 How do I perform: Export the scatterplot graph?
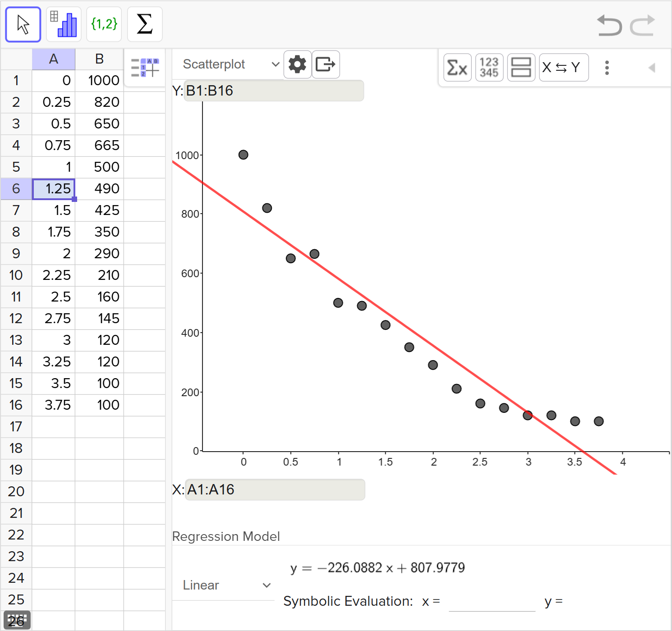326,64
